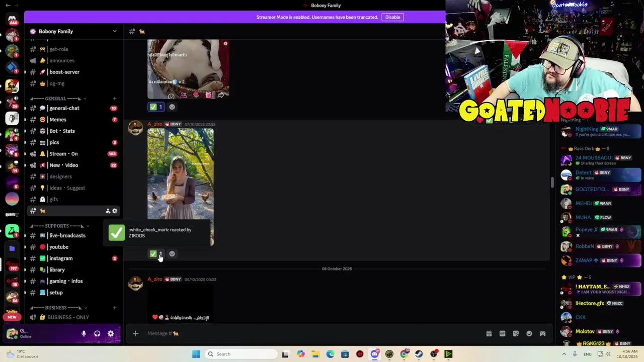Show hidden system tray icons chevron

(565, 354)
